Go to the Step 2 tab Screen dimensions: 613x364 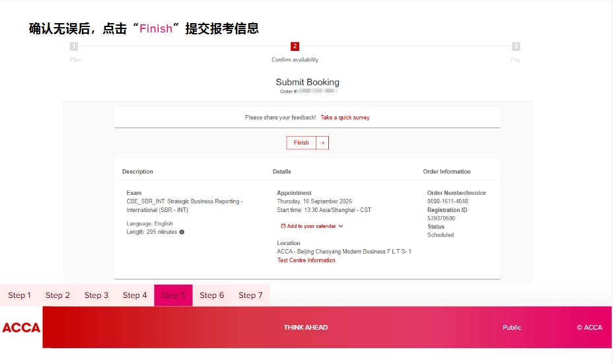click(x=57, y=295)
